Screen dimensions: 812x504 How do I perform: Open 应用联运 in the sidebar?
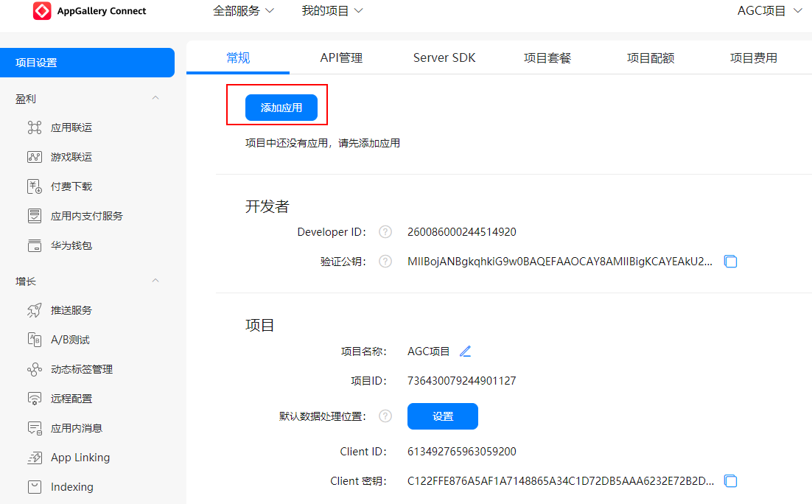point(71,127)
